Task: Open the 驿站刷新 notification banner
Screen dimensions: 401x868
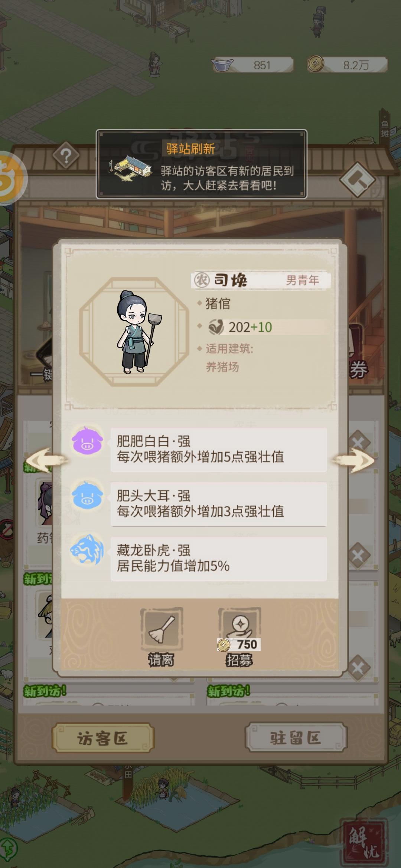Action: (202, 164)
